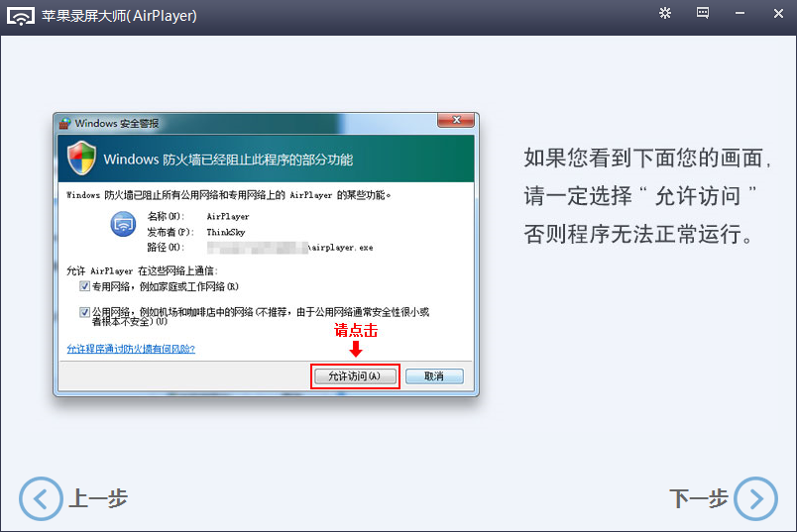Screen dimensions: 797x532
Task: Click the AirPlay screen logo in title bar
Action: [21, 16]
